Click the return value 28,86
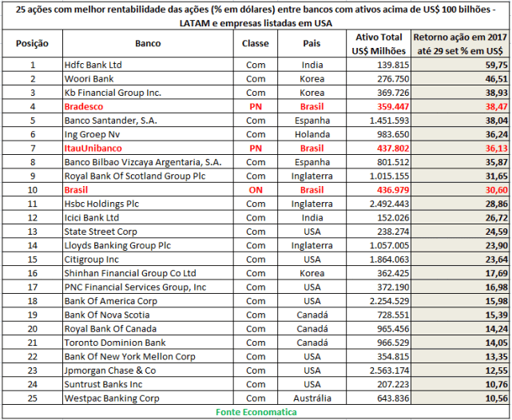This screenshot has width=512, height=420. tap(460, 204)
